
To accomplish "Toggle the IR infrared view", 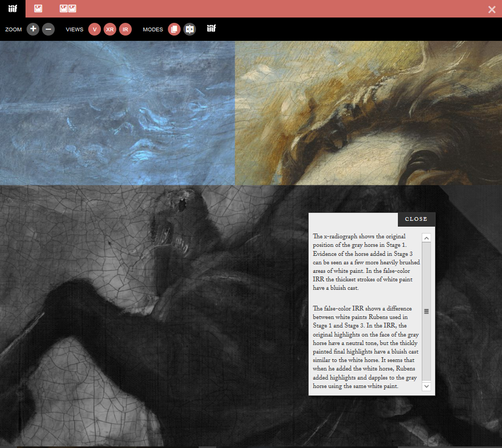I will tap(125, 29).
